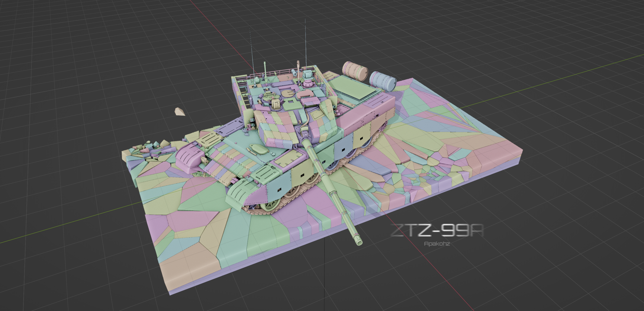Select the blue fuel drum on tank rear
This screenshot has width=644, height=311.
pos(382,80)
